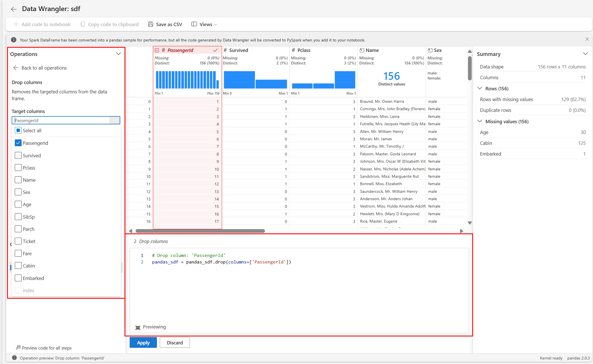Check the Pclass column checkbox
The image size is (593, 364).
pos(18,168)
